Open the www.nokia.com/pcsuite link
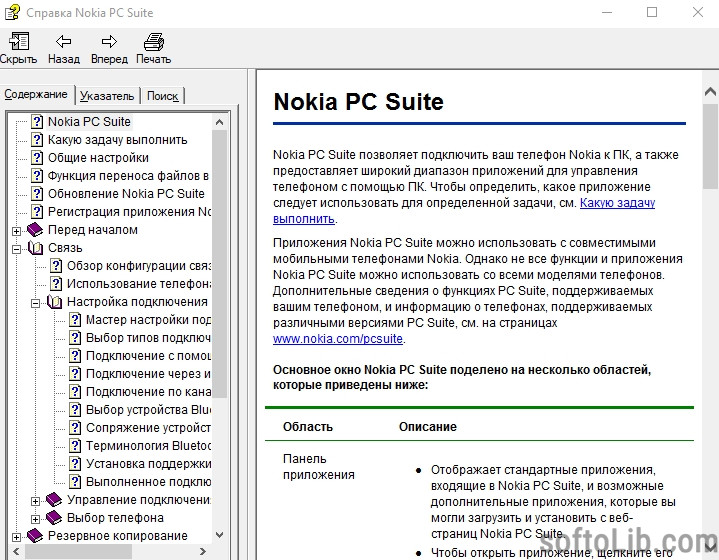The height and width of the screenshot is (560, 719). pyautogui.click(x=338, y=338)
